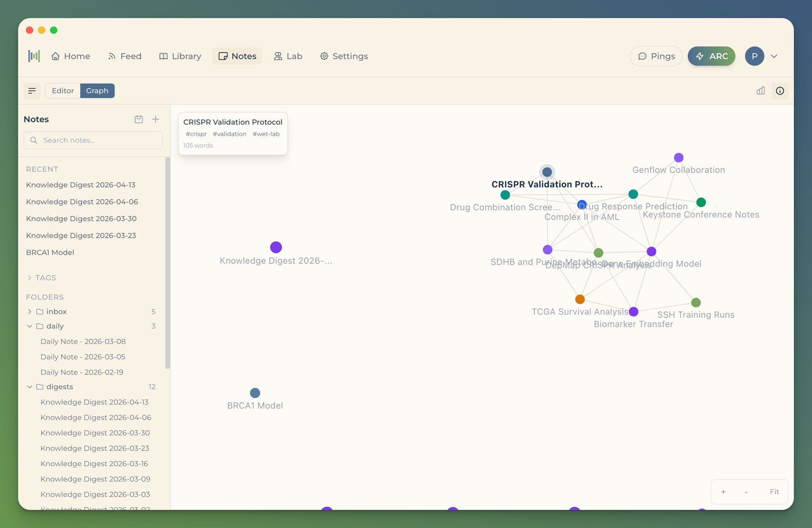Click the info circle icon
Viewport: 812px width, 528px height.
click(780, 91)
